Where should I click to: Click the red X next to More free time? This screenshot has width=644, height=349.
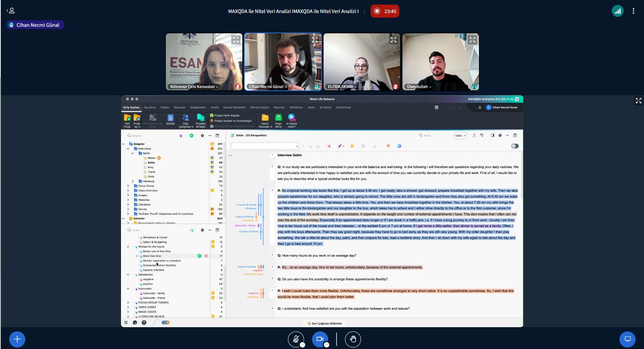point(206,256)
